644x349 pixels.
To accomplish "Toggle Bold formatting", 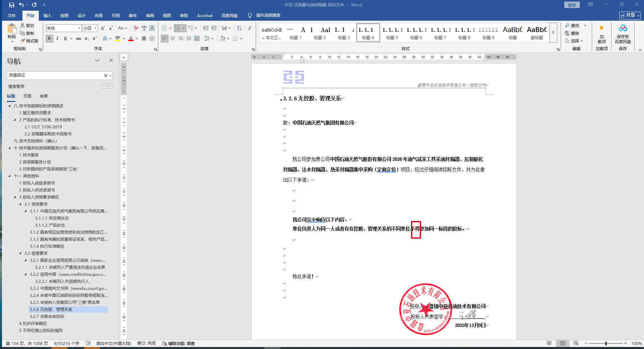I will point(50,38).
